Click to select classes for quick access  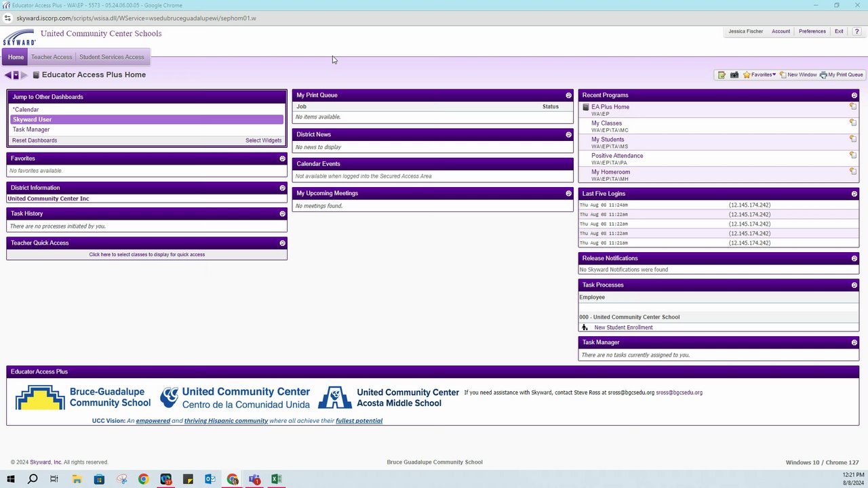click(147, 254)
